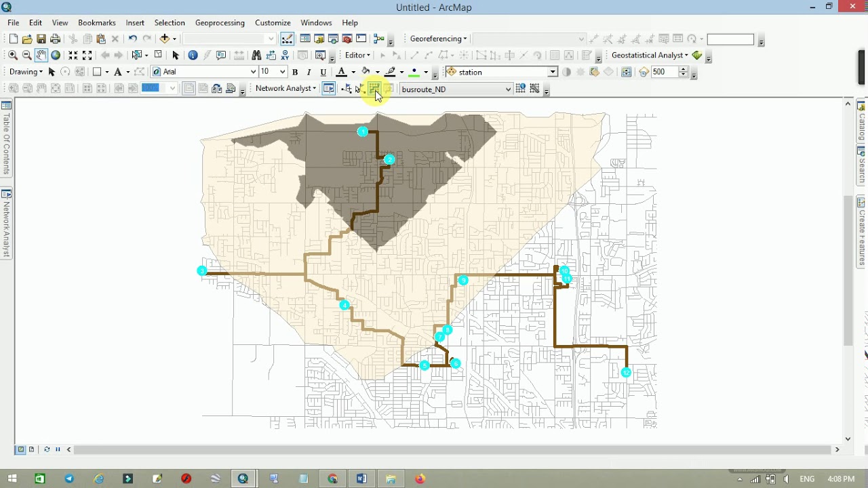Select the Pan hand tool
The image size is (868, 488).
(x=41, y=55)
